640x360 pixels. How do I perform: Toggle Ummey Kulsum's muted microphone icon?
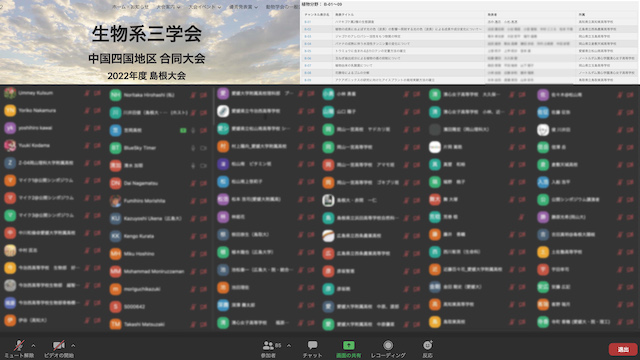coord(87,93)
